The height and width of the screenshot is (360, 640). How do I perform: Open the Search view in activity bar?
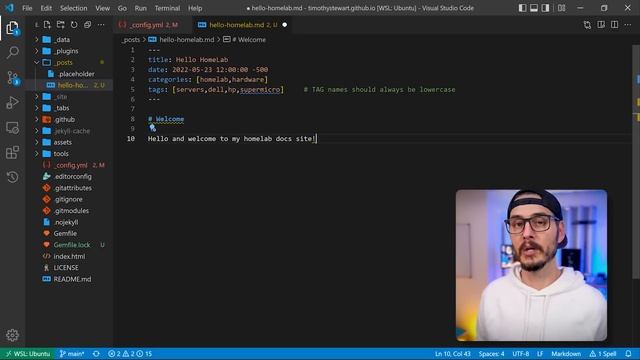click(x=12, y=52)
